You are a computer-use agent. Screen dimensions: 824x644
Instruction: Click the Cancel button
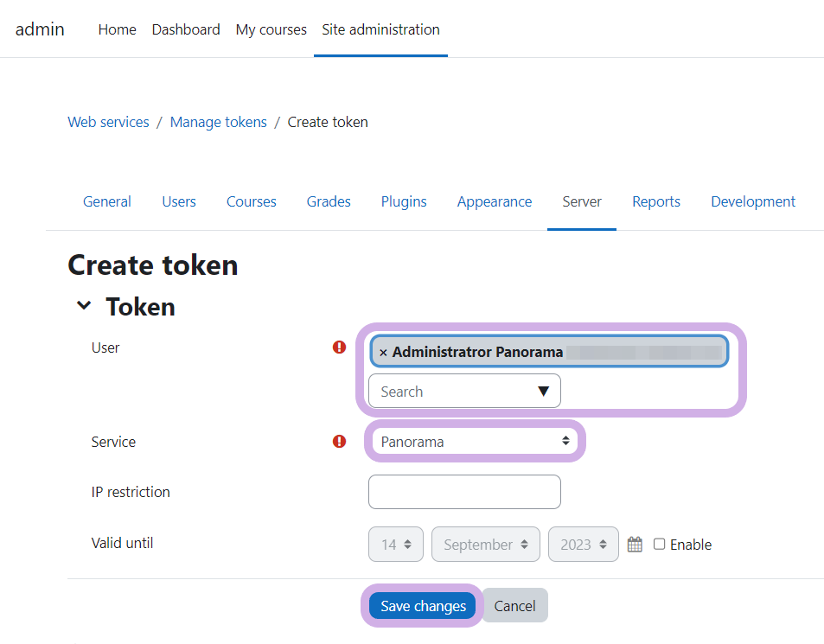point(514,606)
